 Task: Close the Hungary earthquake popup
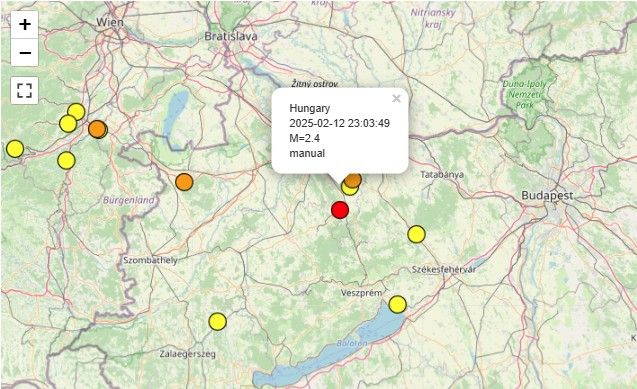396,99
